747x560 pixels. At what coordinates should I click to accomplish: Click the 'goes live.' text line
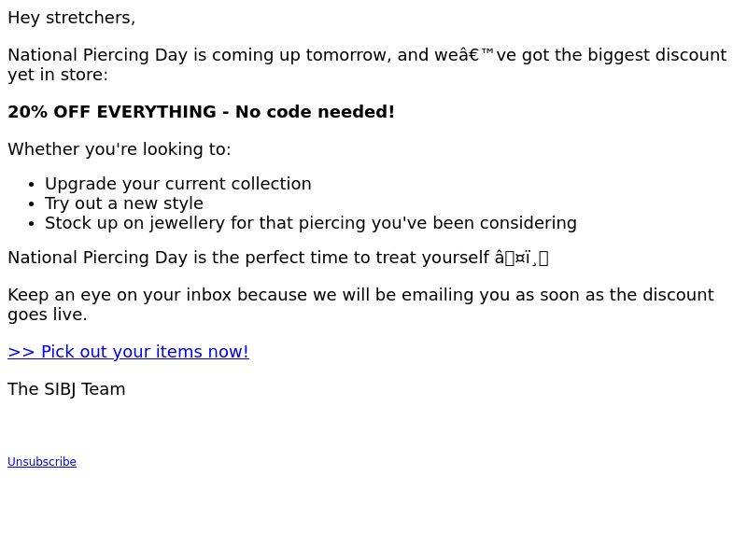point(48,315)
